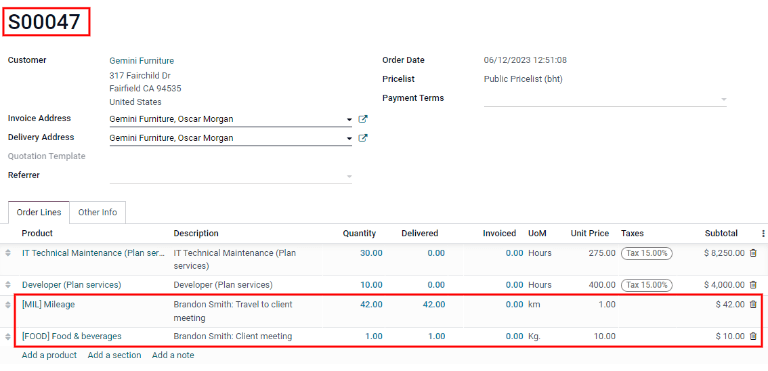Viewport: 768px width, 371px height.
Task: Open the Payment Terms dropdown
Action: click(723, 99)
